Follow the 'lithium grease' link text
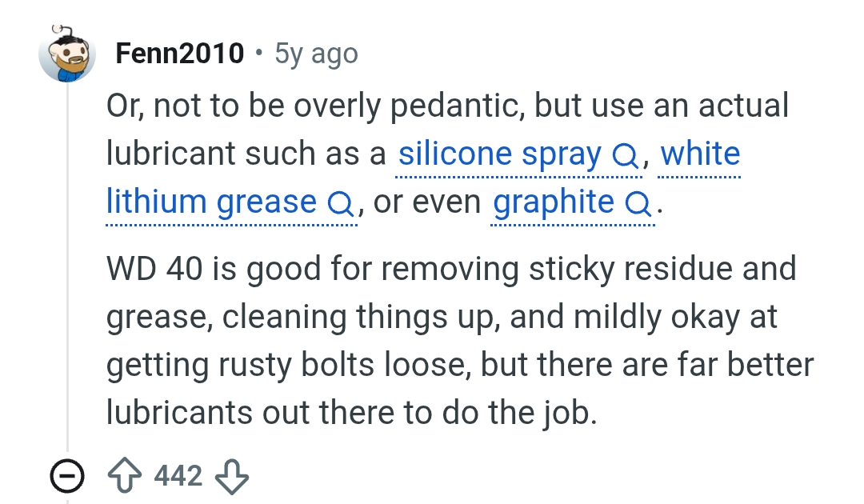Screen dimensions: 864x504 [x=211, y=201]
